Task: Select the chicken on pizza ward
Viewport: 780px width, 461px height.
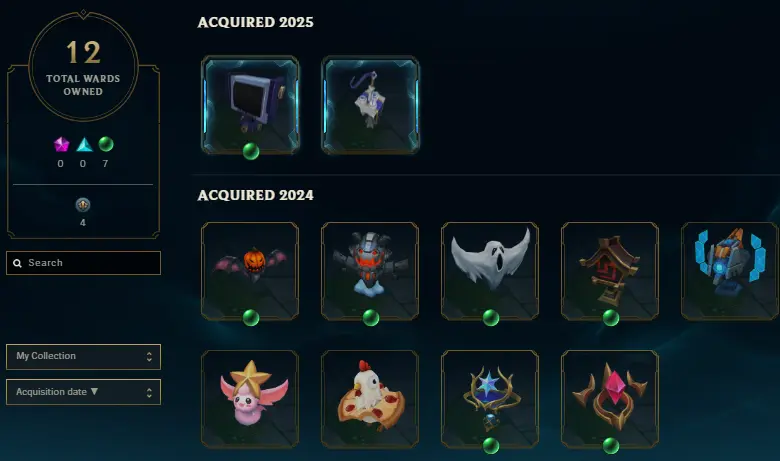Action: click(x=370, y=399)
